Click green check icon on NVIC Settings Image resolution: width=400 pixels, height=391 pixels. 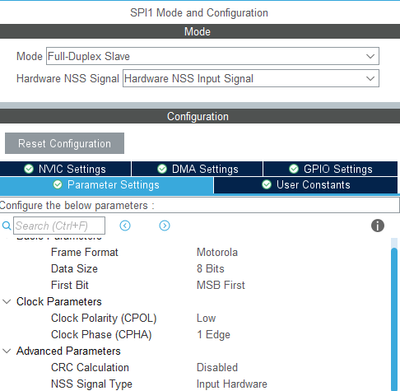(29, 169)
